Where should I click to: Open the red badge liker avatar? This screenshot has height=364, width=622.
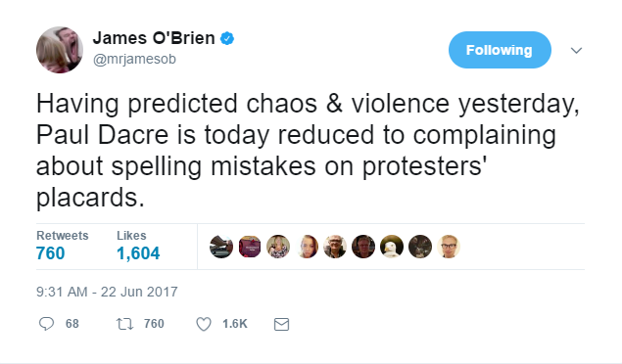point(250,247)
